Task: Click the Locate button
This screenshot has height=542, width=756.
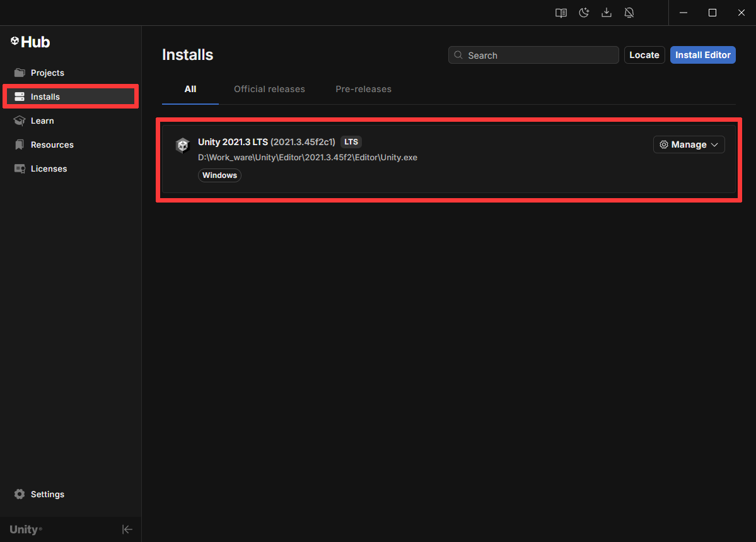Action: (644, 55)
